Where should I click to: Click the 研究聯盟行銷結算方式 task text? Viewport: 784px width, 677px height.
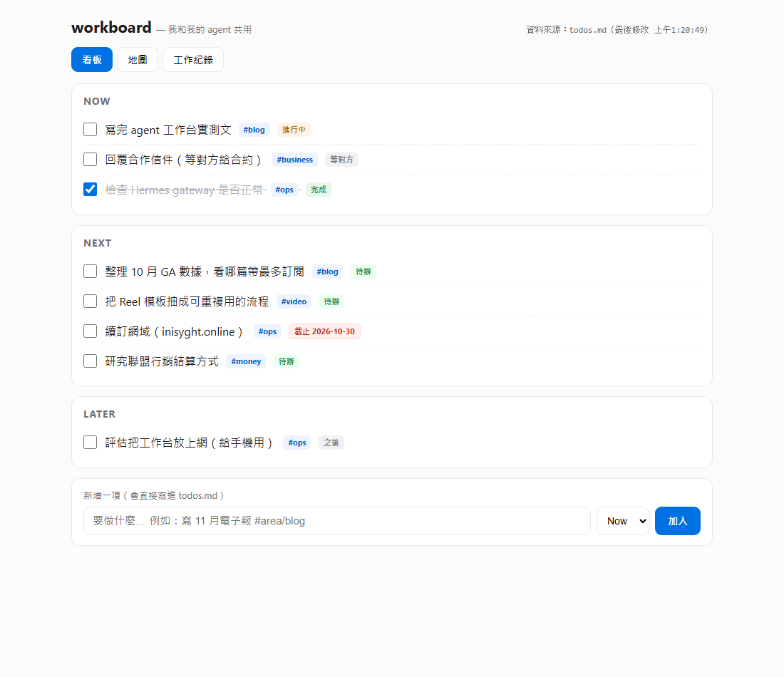click(x=162, y=362)
